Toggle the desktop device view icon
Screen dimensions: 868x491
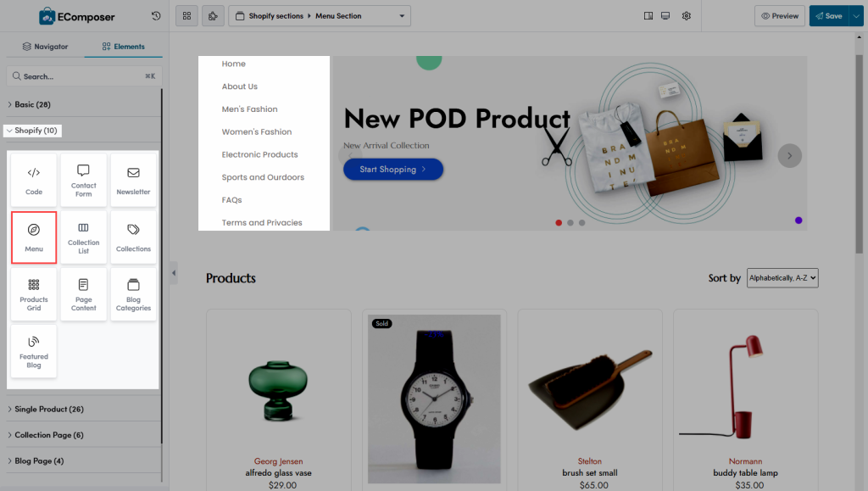click(x=665, y=16)
